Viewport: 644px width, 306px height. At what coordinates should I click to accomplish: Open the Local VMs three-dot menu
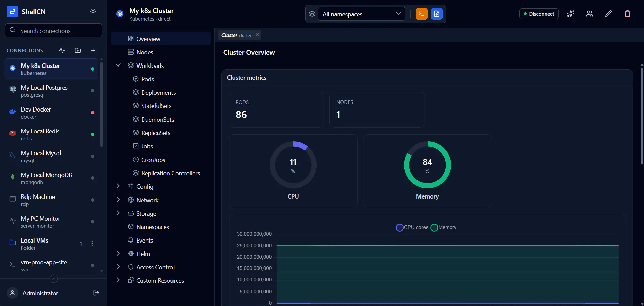pos(92,244)
